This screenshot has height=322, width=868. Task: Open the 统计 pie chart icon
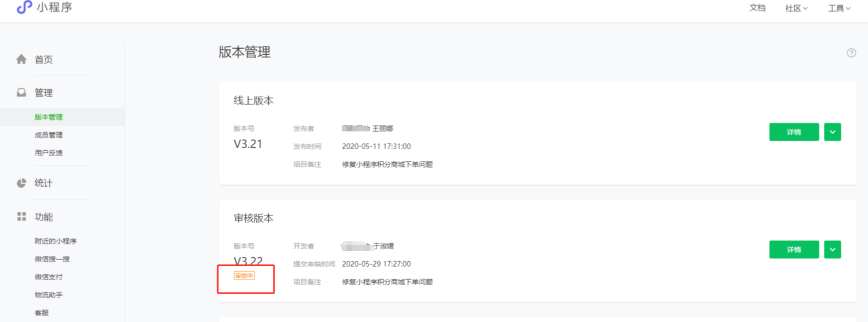click(21, 183)
